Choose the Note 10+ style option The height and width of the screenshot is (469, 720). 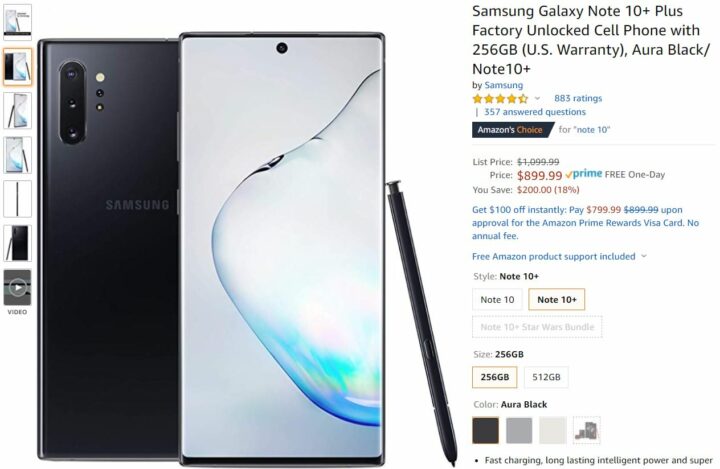[x=557, y=299]
